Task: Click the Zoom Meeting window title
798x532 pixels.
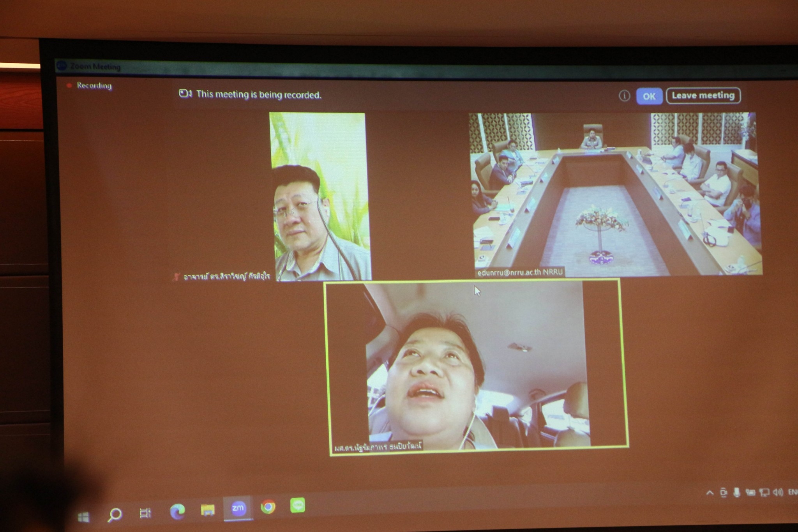Action: click(95, 67)
